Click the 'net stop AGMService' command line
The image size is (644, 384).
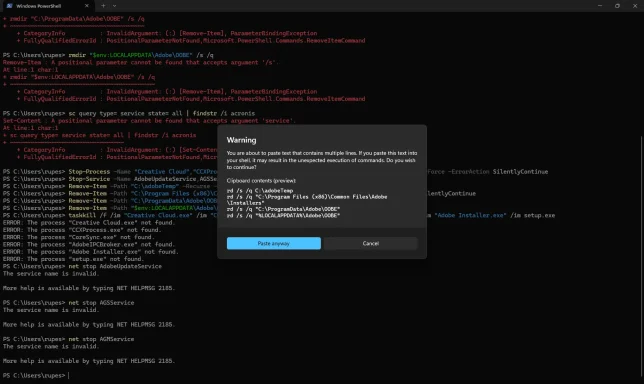click(69, 339)
